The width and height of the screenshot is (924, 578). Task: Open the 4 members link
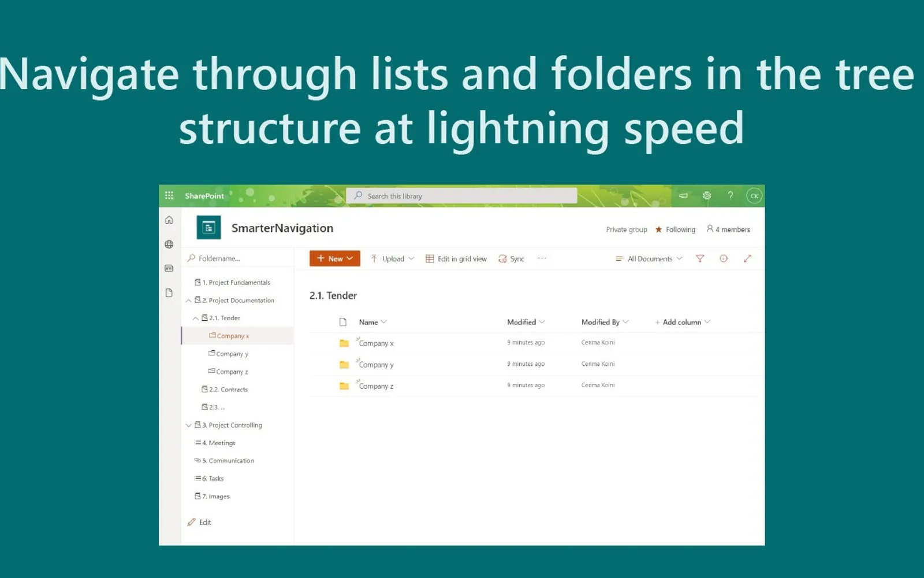point(728,229)
